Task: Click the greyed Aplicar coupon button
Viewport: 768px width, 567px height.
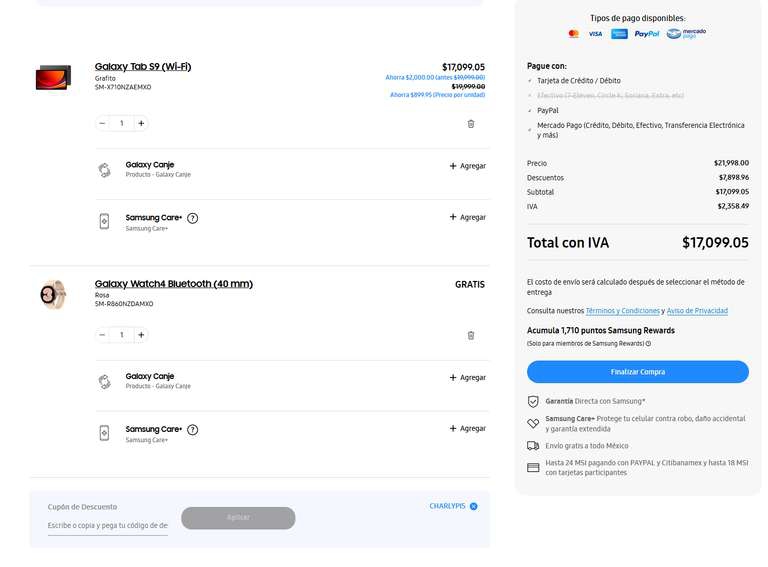Action: pyautogui.click(x=238, y=518)
